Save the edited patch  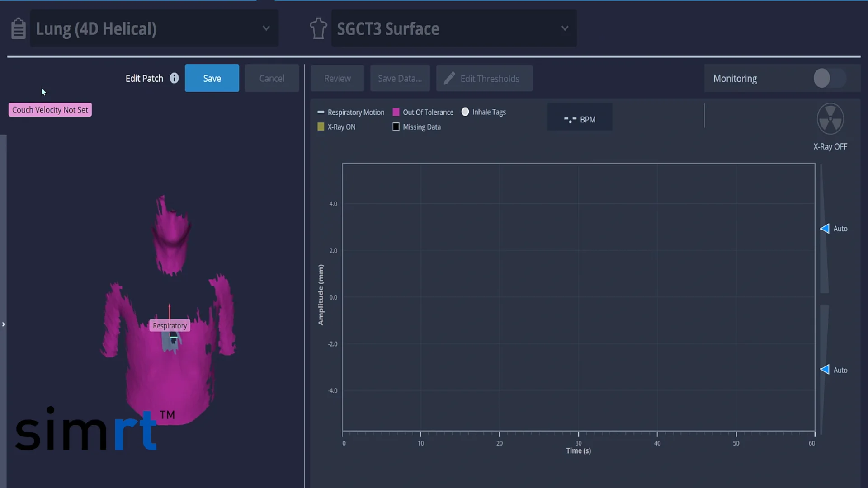coord(212,78)
